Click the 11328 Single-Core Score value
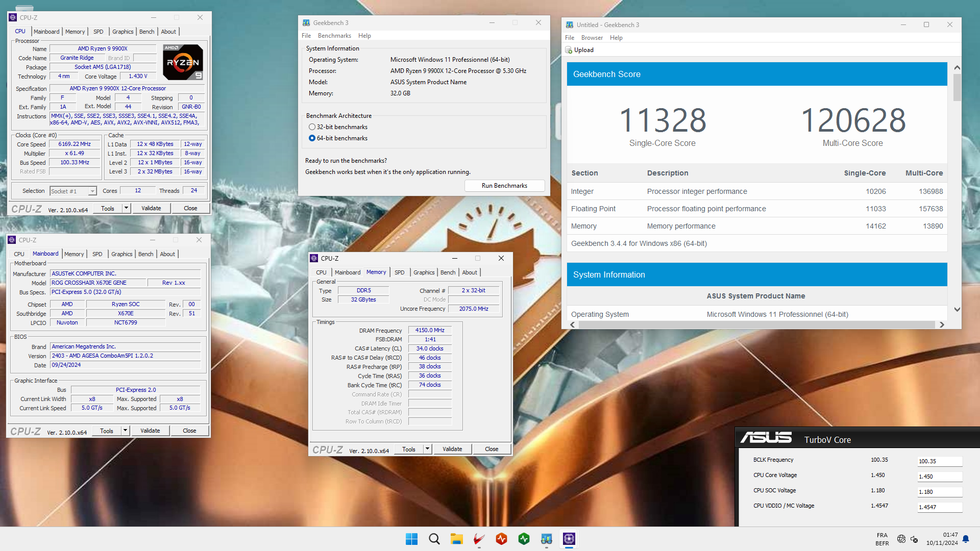The width and height of the screenshot is (980, 551). click(663, 120)
